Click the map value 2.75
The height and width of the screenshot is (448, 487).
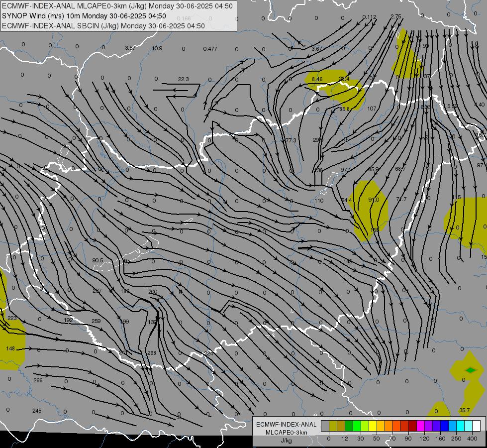[x=396, y=16]
